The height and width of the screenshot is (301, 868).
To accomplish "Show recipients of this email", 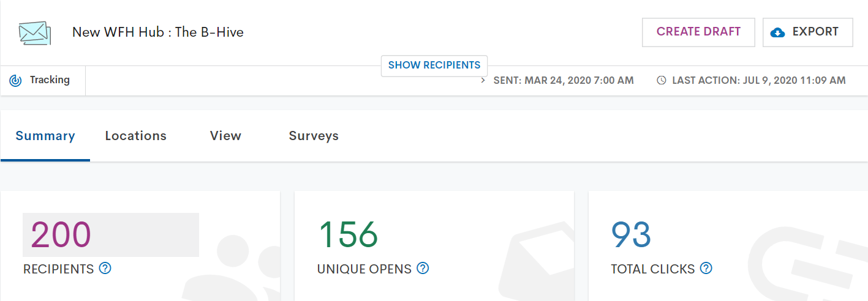I will 434,65.
